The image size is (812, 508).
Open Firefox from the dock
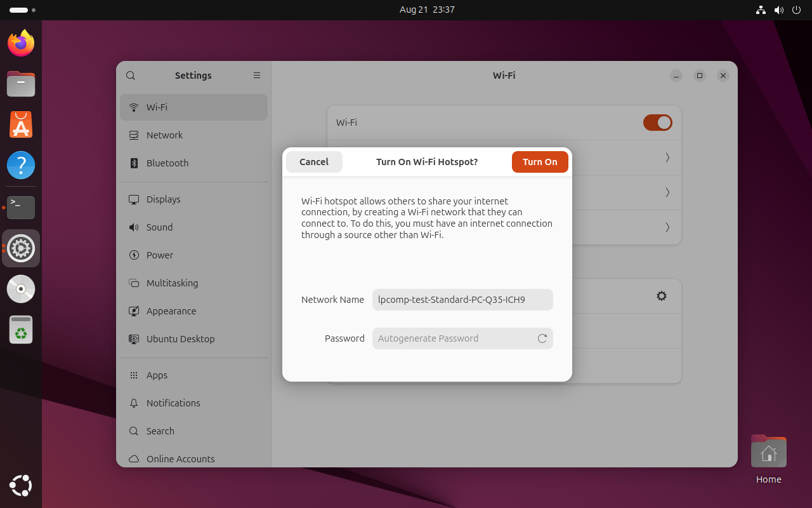click(21, 43)
